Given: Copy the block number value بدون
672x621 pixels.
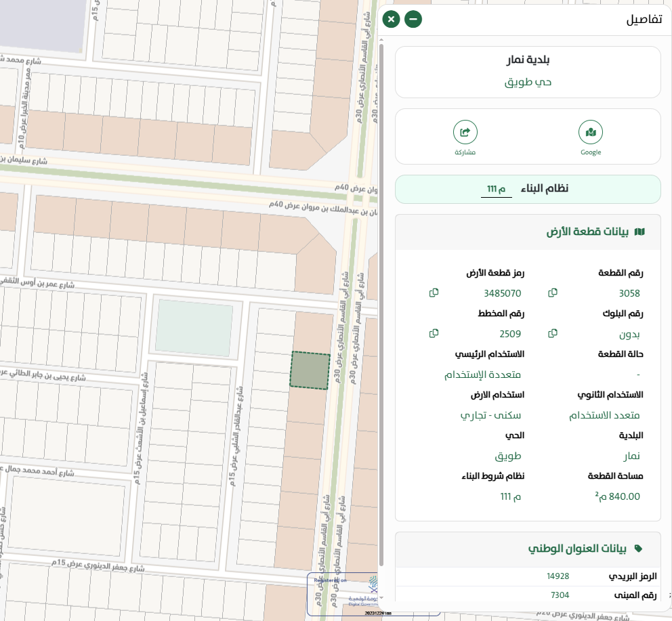Looking at the screenshot, I should click(553, 333).
